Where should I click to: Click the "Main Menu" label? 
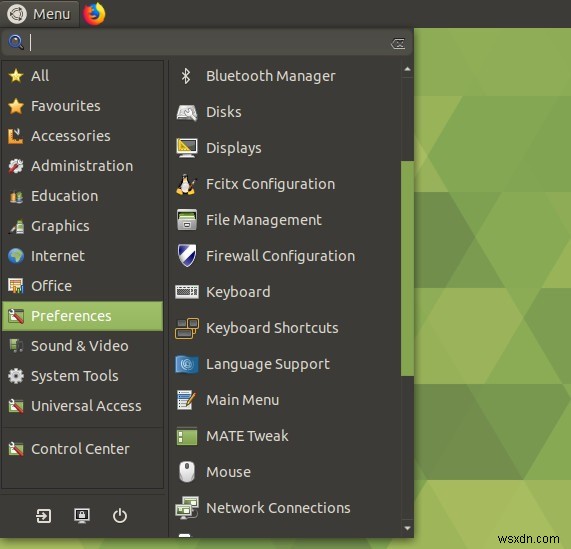243,400
